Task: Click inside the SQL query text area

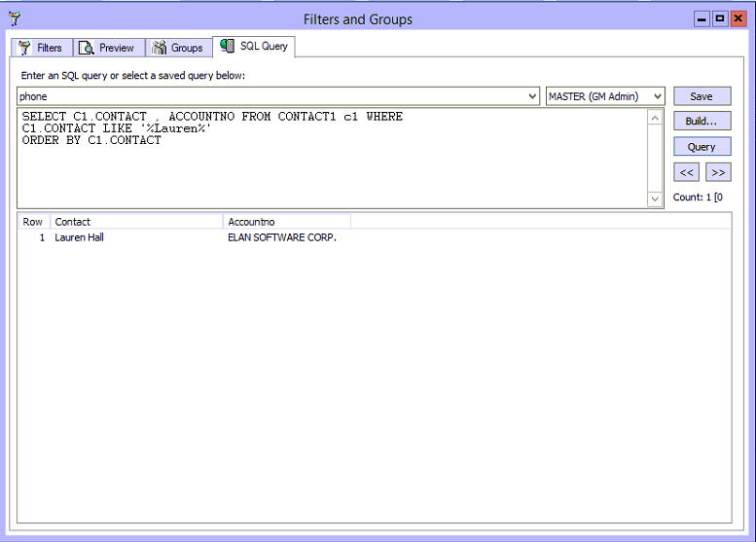Action: [x=331, y=170]
